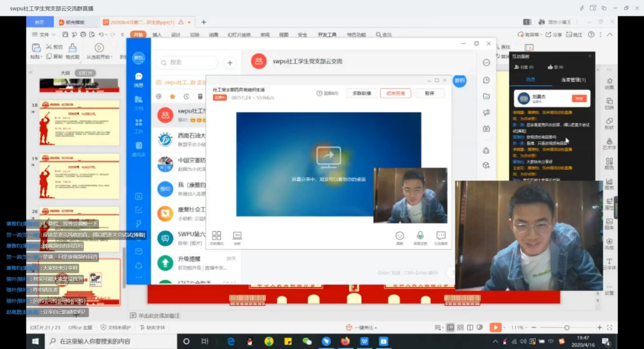
Task: Toggle the Slide Sorter view in status bar
Action: pos(460,327)
